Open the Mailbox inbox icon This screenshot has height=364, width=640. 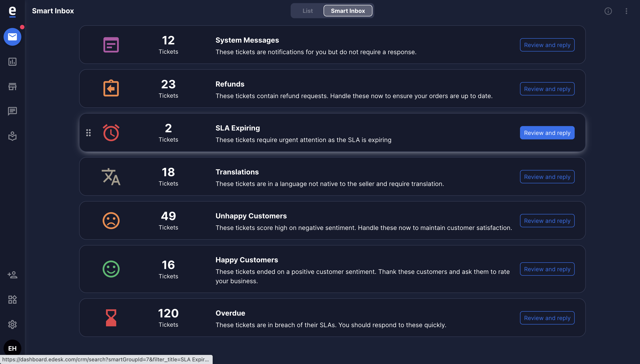(12, 37)
